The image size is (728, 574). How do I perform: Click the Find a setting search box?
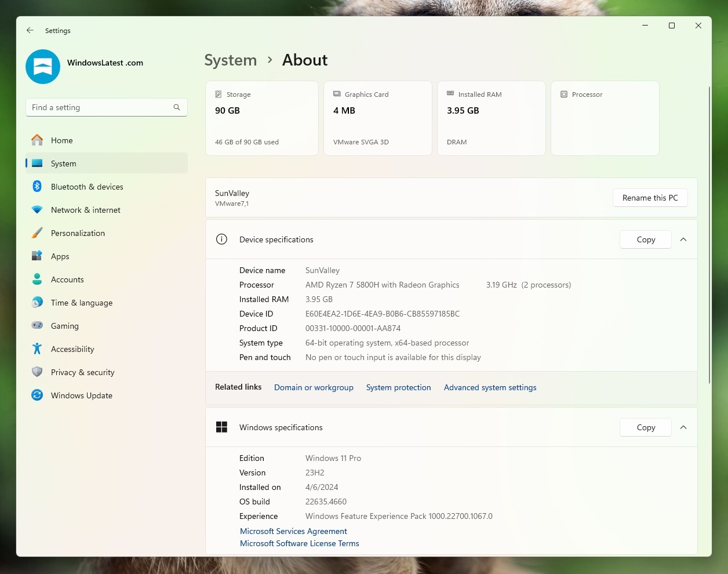[x=106, y=107]
